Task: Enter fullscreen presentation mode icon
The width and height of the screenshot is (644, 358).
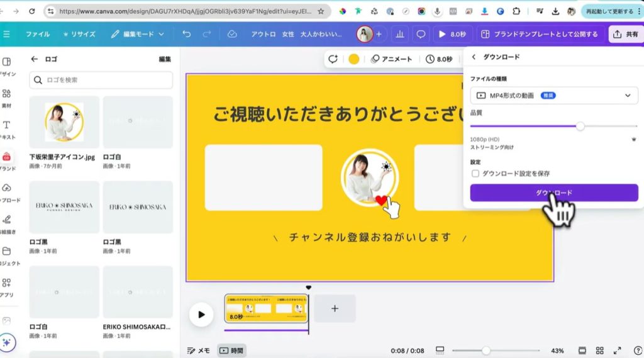Action: click(617, 350)
